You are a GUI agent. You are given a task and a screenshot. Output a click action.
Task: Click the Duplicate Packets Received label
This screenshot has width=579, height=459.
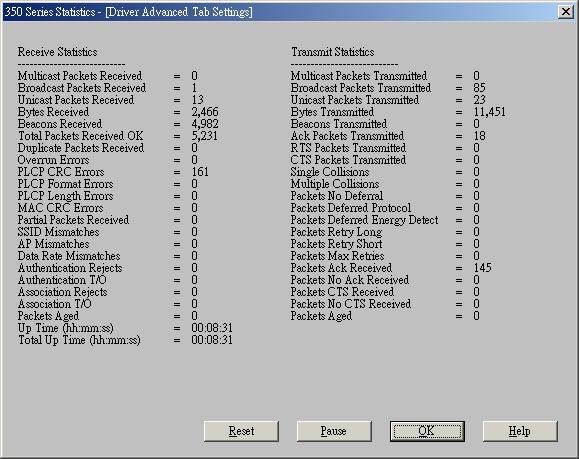pos(81,148)
